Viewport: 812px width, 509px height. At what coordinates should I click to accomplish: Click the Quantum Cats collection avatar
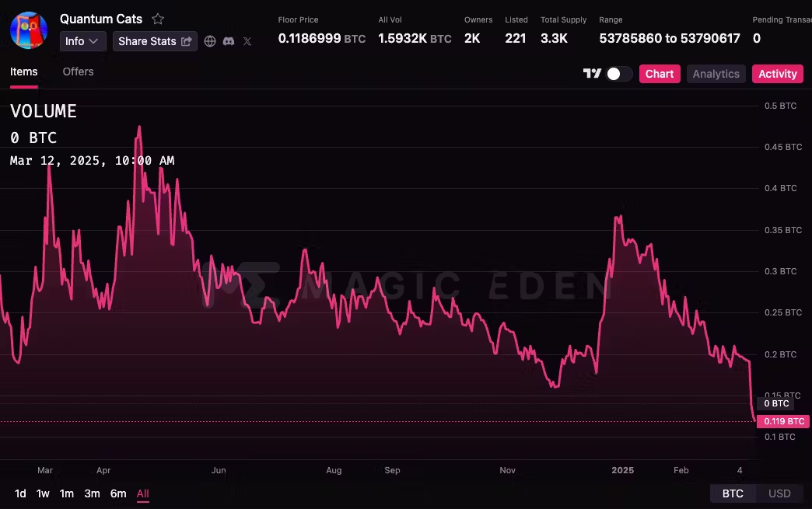[29, 30]
